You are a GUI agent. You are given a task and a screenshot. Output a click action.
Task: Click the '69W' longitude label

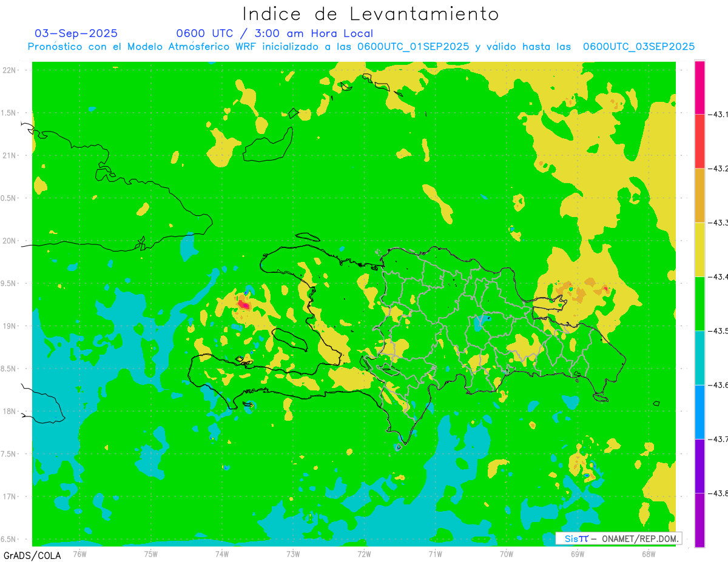[578, 554]
